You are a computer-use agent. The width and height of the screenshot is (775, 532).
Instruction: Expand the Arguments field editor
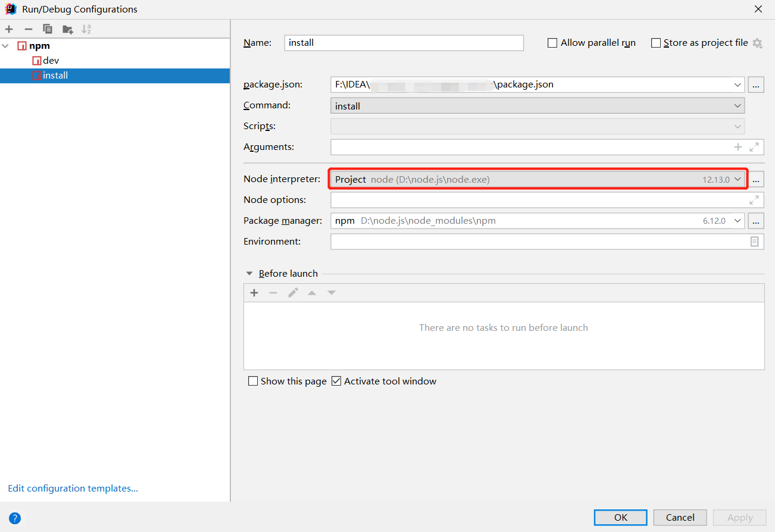click(x=754, y=146)
